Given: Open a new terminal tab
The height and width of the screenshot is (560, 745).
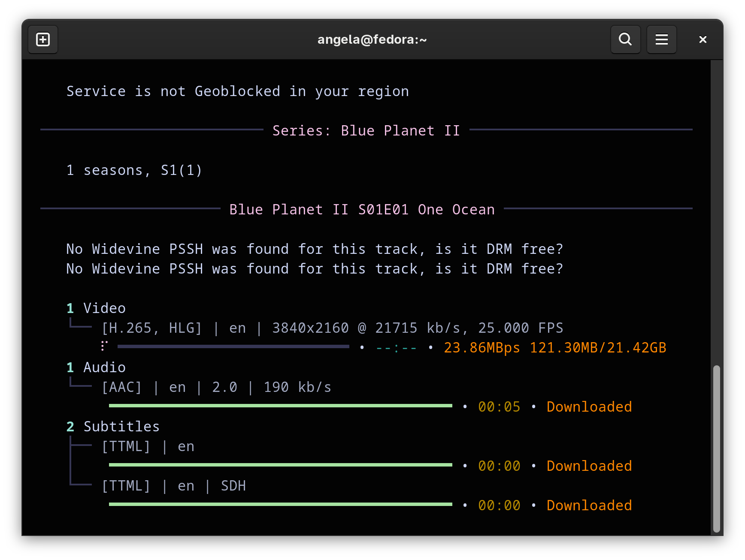Looking at the screenshot, I should pyautogui.click(x=43, y=39).
